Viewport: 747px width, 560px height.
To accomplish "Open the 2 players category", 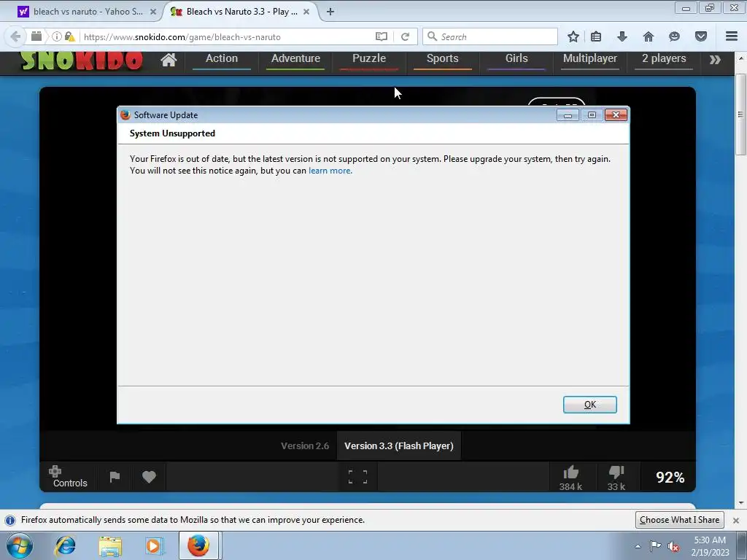I will pos(664,59).
